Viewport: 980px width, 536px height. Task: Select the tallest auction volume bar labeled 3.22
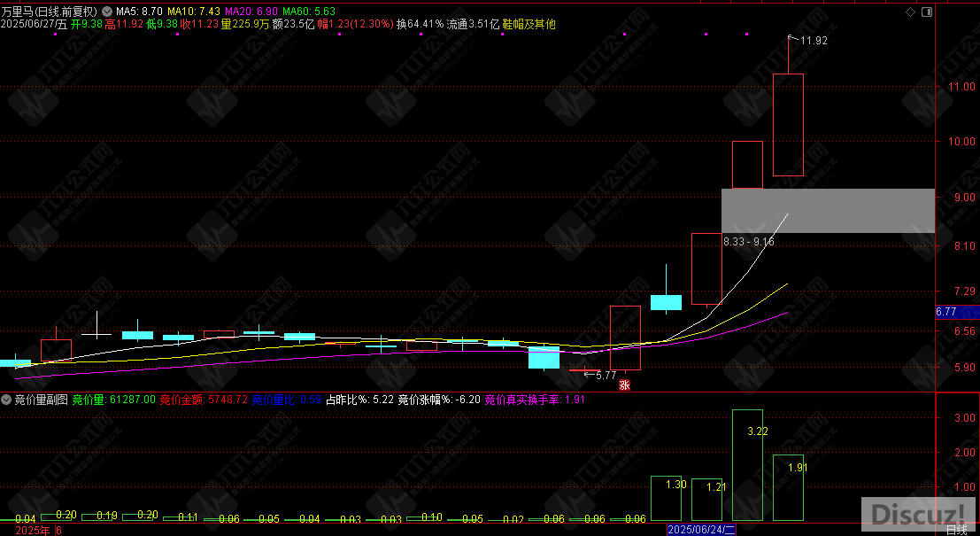click(747, 465)
